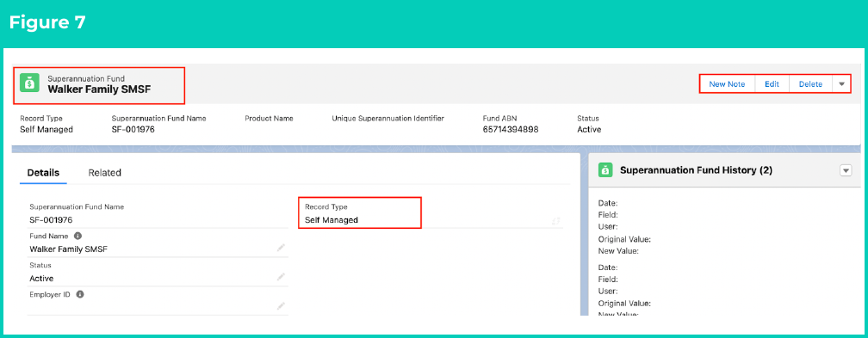This screenshot has width=868, height=338.
Task: Click Self Managed in the highlights bar
Action: (x=46, y=130)
